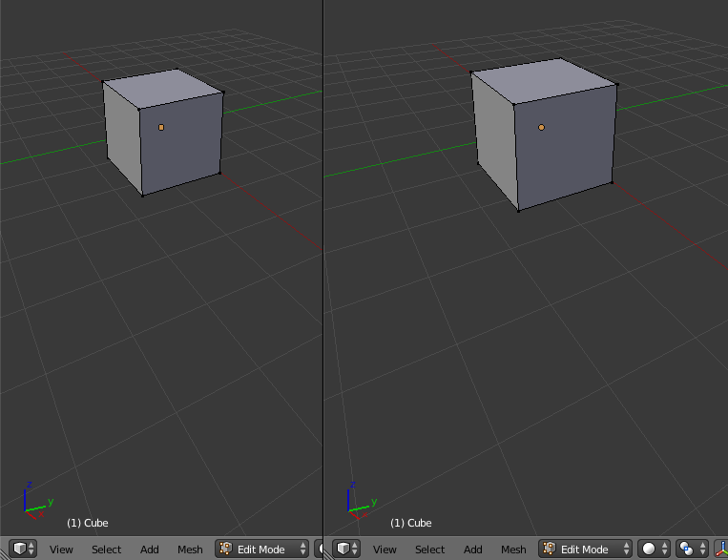Viewport: 728px width, 560px height.
Task: Open Add menu in right viewport header
Action: click(x=473, y=550)
